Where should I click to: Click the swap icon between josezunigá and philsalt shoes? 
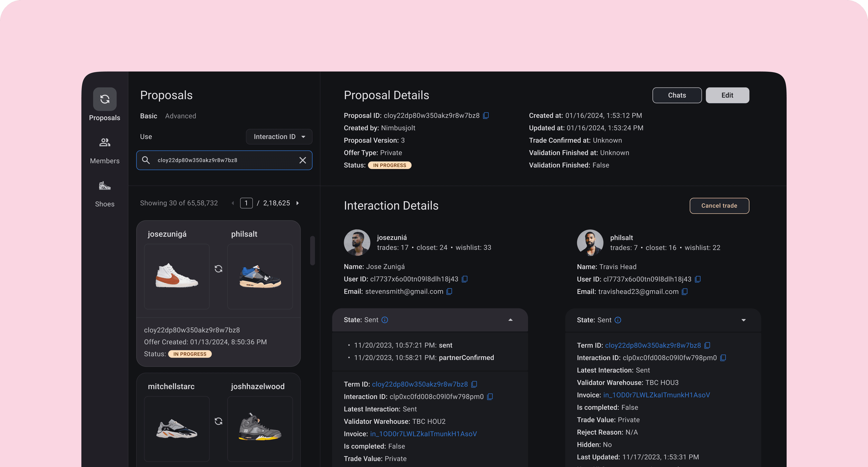click(218, 269)
